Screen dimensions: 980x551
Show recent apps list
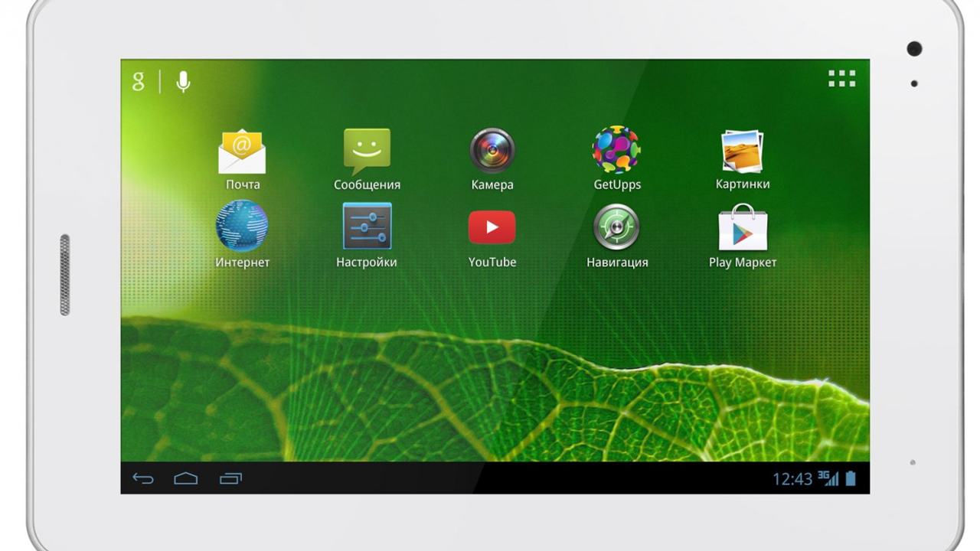pos(230,479)
